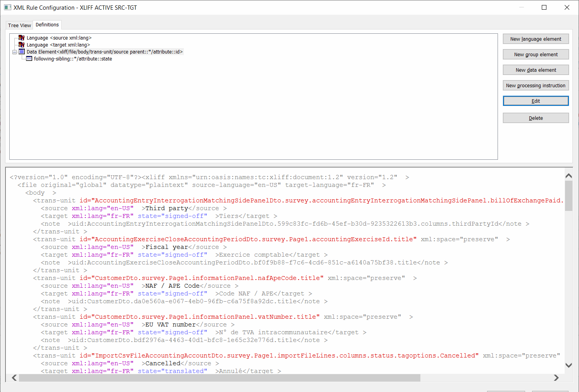Click the Delete button
Viewport: 579px width, 392px height.
tap(536, 118)
